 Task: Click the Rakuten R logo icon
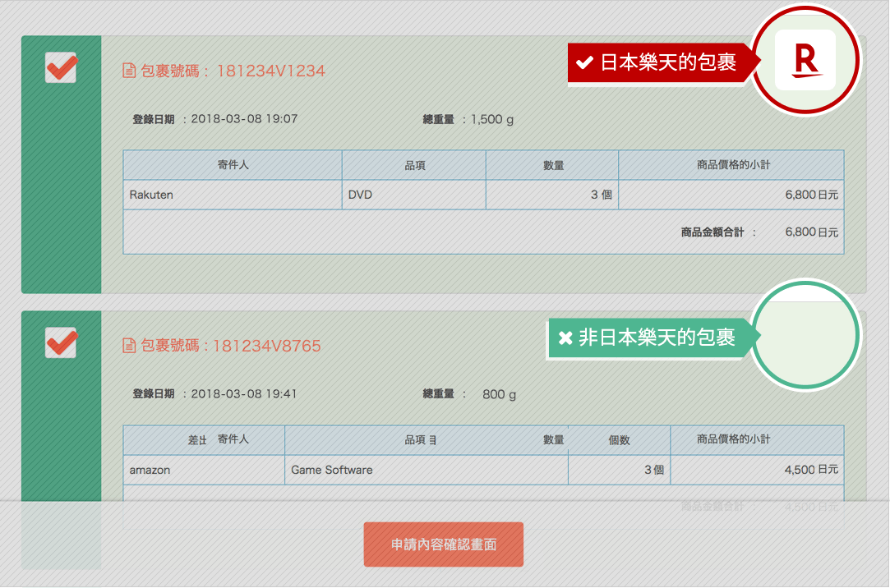tap(805, 60)
